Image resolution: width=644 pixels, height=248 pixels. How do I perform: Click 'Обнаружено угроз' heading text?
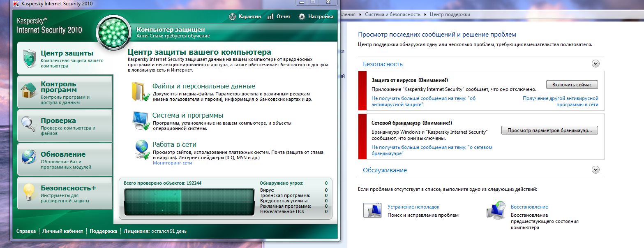point(282,183)
